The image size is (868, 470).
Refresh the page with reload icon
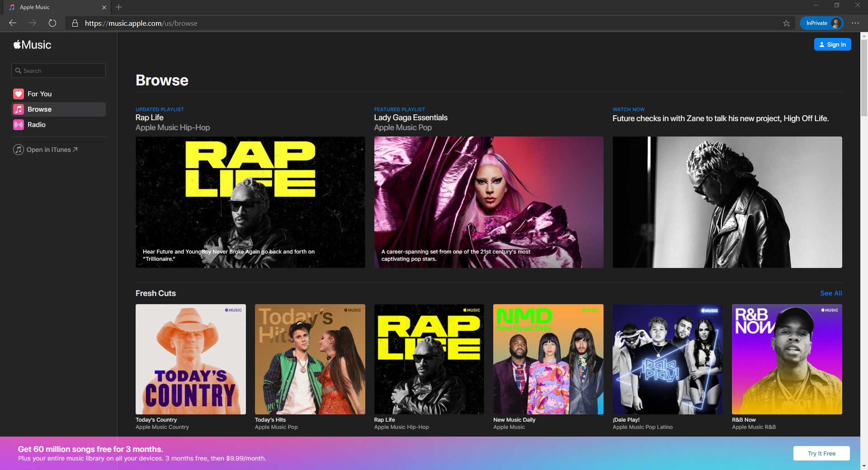coord(52,23)
